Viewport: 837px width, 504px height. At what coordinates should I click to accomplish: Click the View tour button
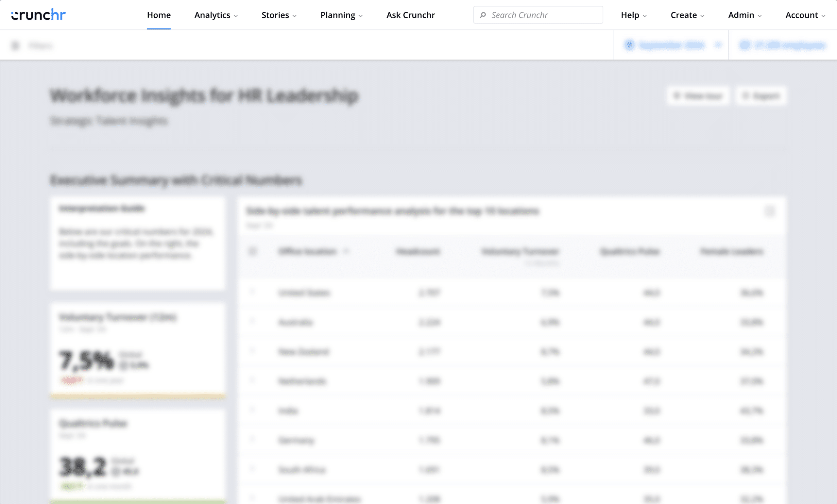click(698, 96)
